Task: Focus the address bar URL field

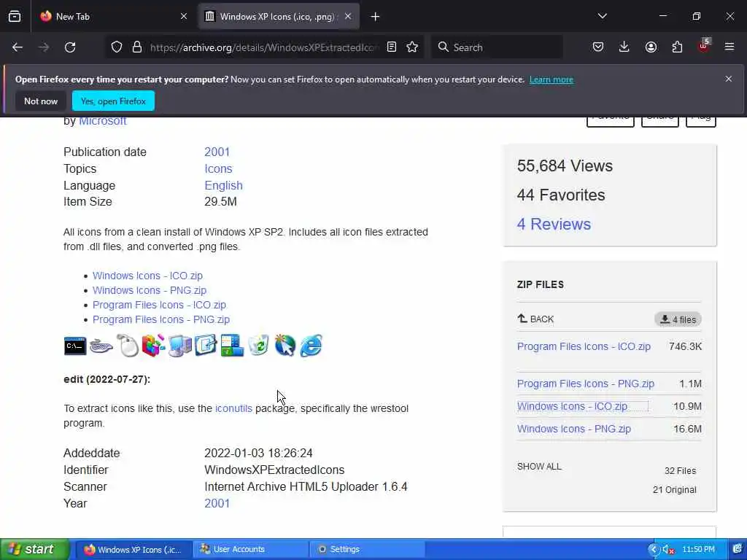Action: pyautogui.click(x=264, y=47)
